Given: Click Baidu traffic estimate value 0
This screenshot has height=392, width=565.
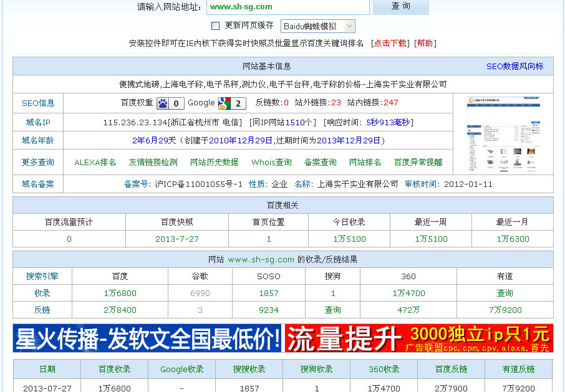Looking at the screenshot, I should tap(69, 239).
